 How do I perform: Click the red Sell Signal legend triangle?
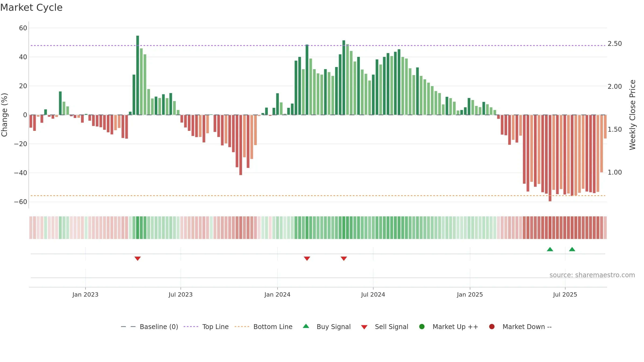[x=364, y=327]
